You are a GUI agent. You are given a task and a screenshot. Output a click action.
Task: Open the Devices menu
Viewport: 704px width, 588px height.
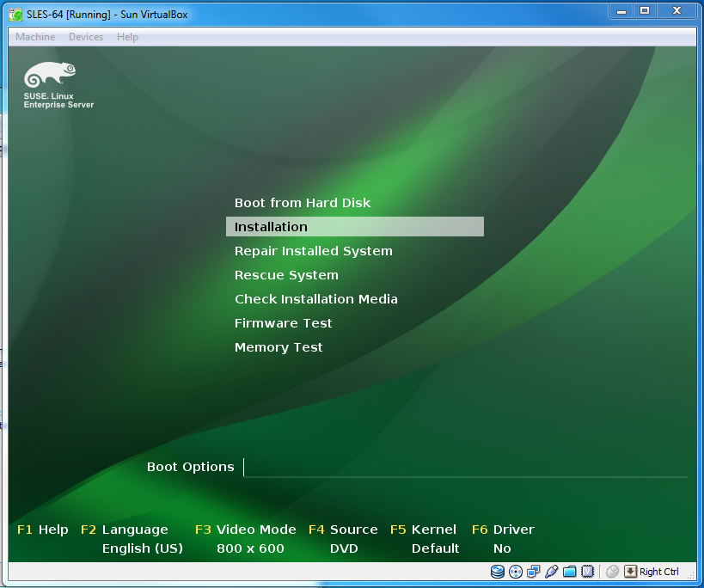[86, 37]
